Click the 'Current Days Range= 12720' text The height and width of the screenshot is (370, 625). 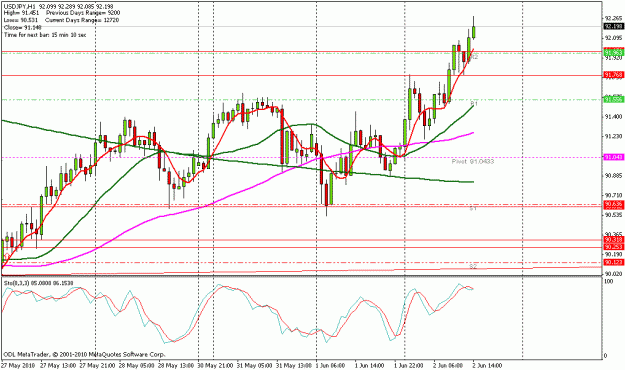(x=82, y=20)
